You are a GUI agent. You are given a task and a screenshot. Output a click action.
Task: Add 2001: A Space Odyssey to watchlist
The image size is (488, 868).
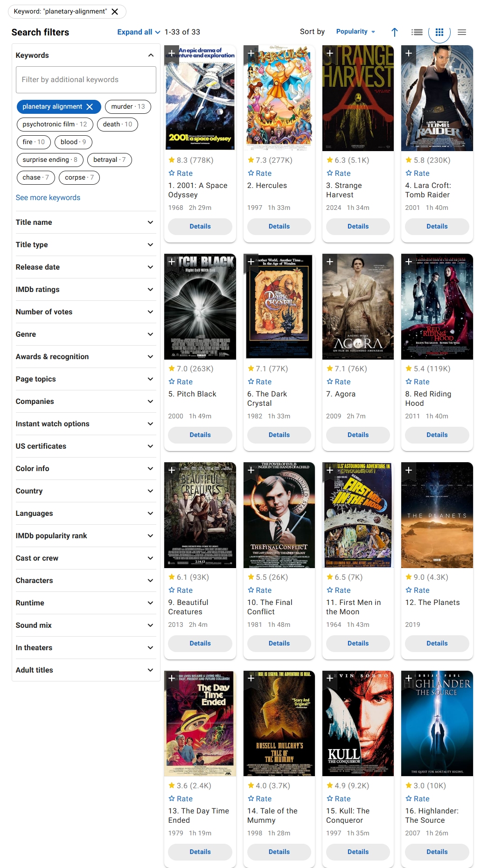click(172, 53)
